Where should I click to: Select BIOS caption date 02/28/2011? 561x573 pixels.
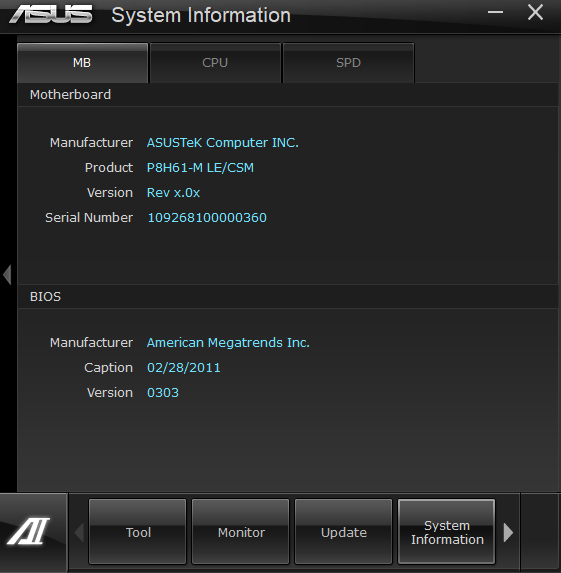coord(183,368)
